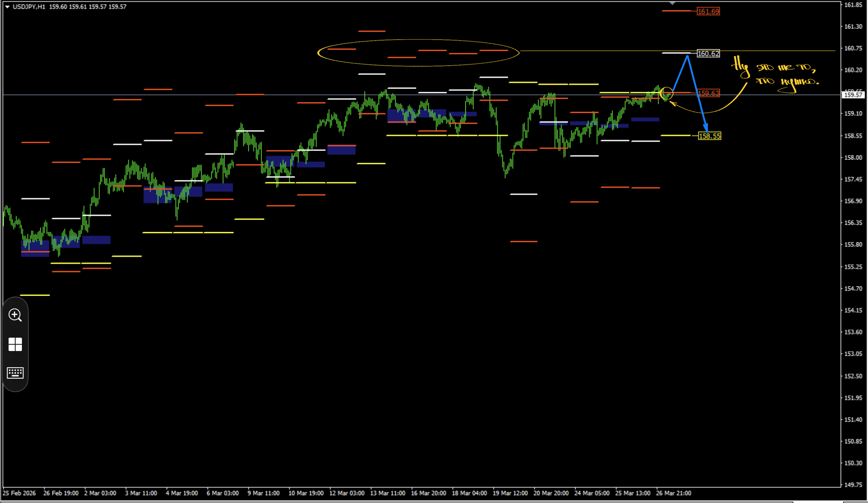Click the 10 Mar 19:00 time label
The width and height of the screenshot is (868, 503).
pyautogui.click(x=306, y=493)
